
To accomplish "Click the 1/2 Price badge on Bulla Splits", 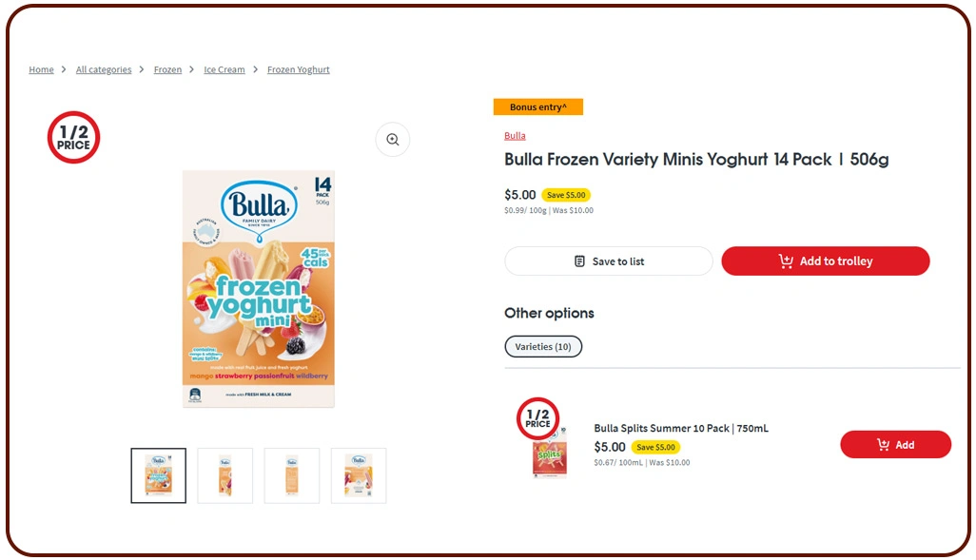I will point(537,418).
